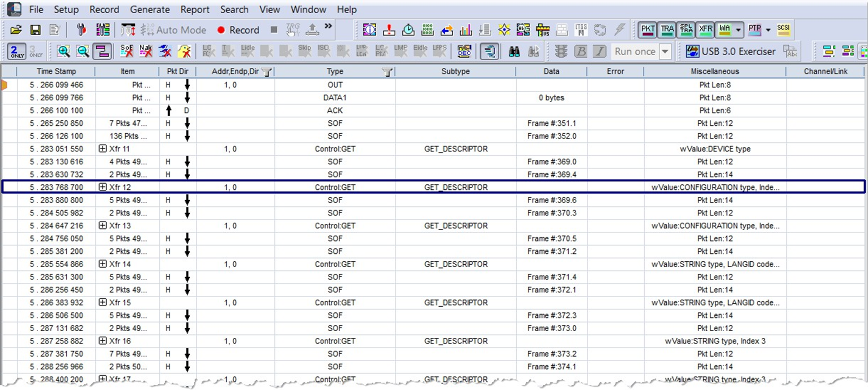This screenshot has width=868, height=390.
Task: Toggle hiding of NAK transactions
Action: [146, 51]
